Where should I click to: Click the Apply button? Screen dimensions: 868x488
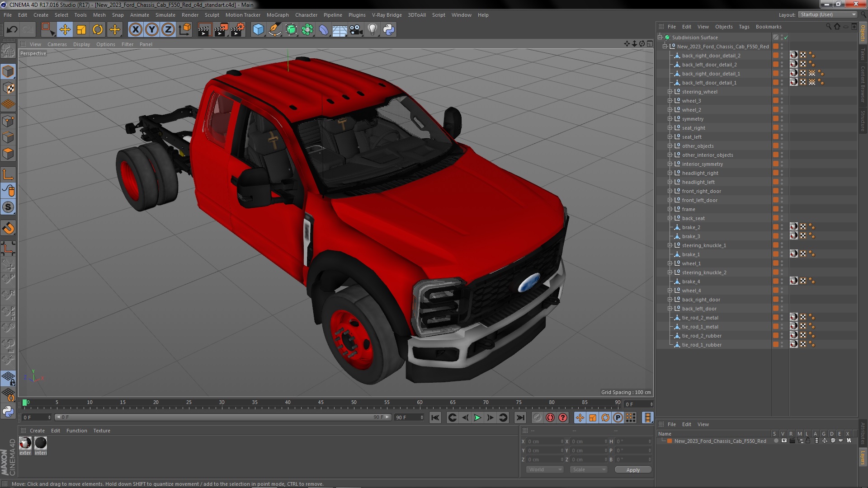point(633,470)
